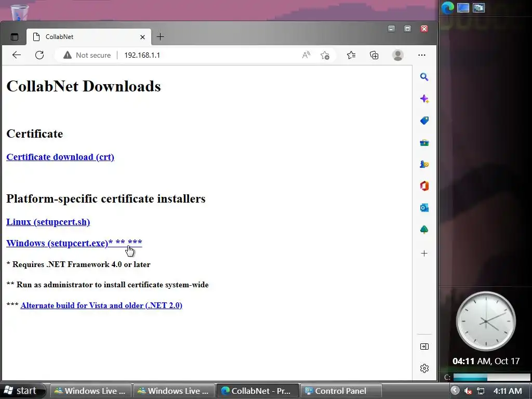Open Recycle Bin on the desktop
Viewport: 532px width, 399px height.
click(19, 12)
